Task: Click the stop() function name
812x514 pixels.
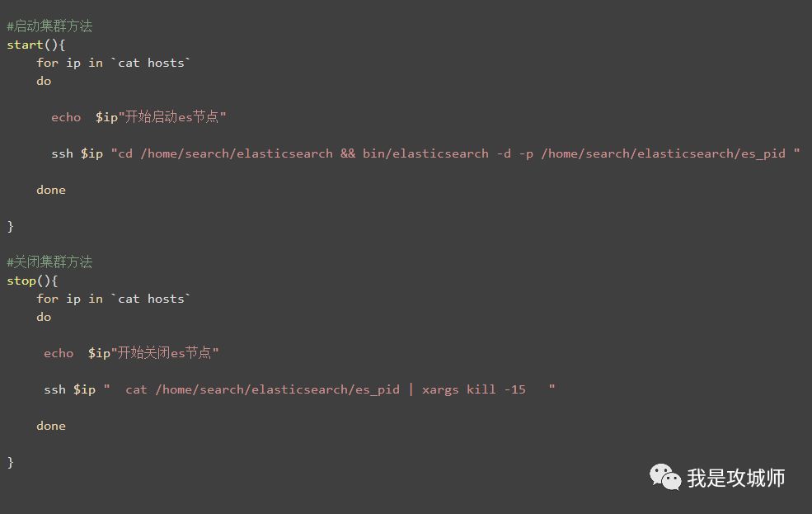Action: click(x=21, y=281)
